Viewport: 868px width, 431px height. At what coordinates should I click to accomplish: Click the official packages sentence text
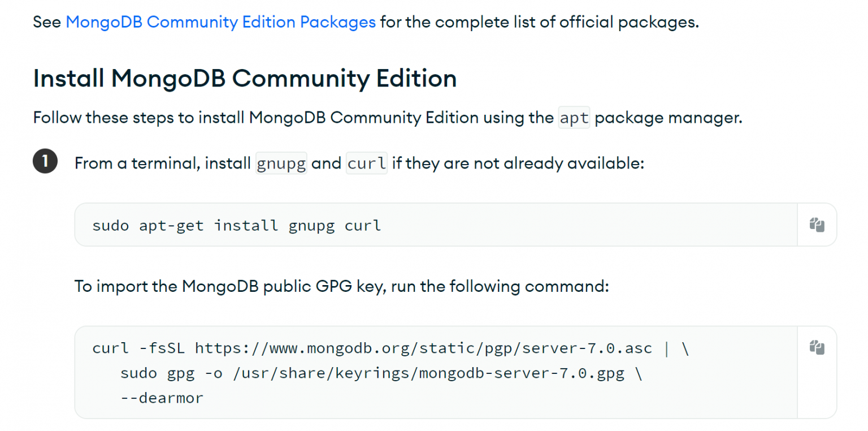point(537,21)
